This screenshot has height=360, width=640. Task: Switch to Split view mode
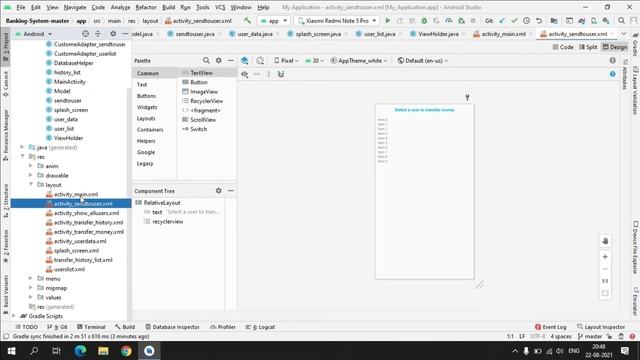click(588, 47)
